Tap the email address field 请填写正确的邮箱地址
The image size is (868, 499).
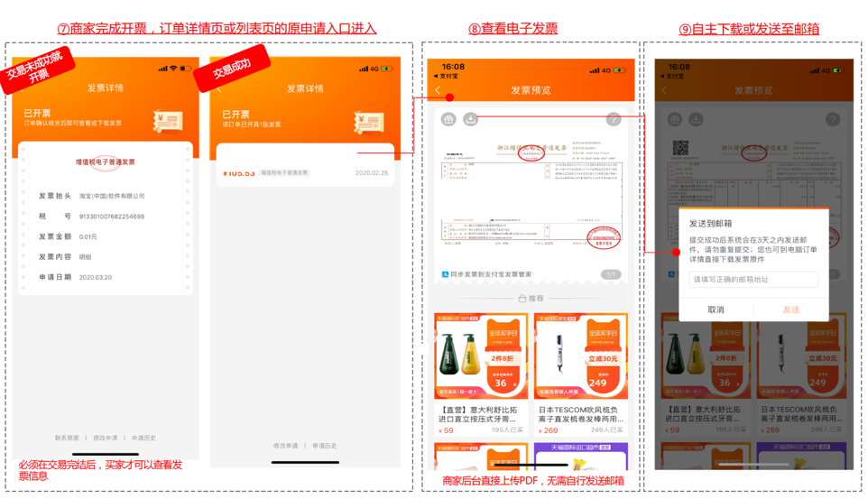point(753,280)
